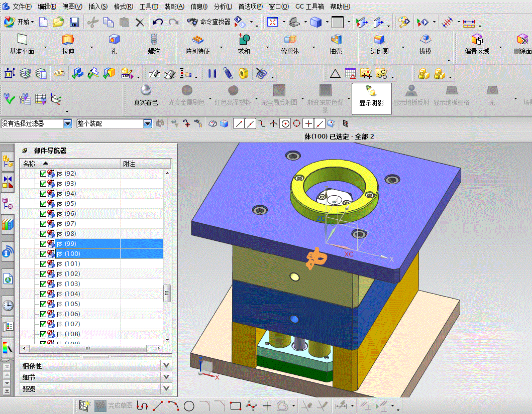The width and height of the screenshot is (532, 414).
Task: Open the 开始 start dropdown arrow
Action: 33,23
